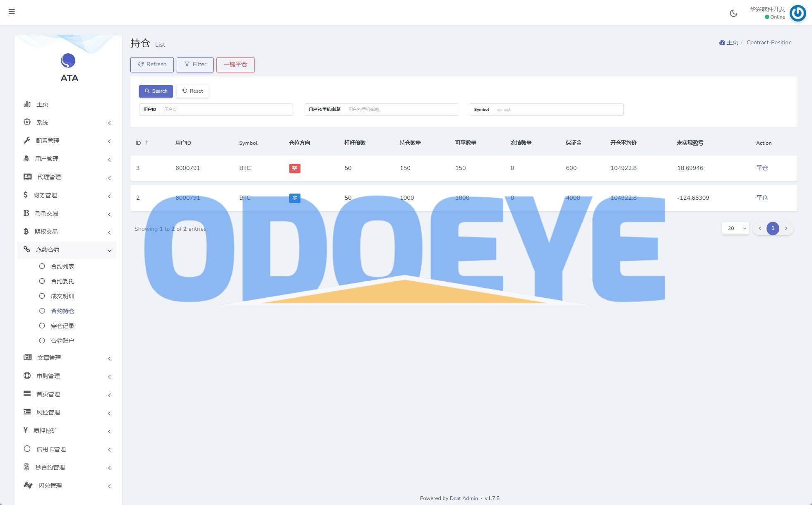
Task: Open the page size 20 dropdown
Action: point(735,228)
